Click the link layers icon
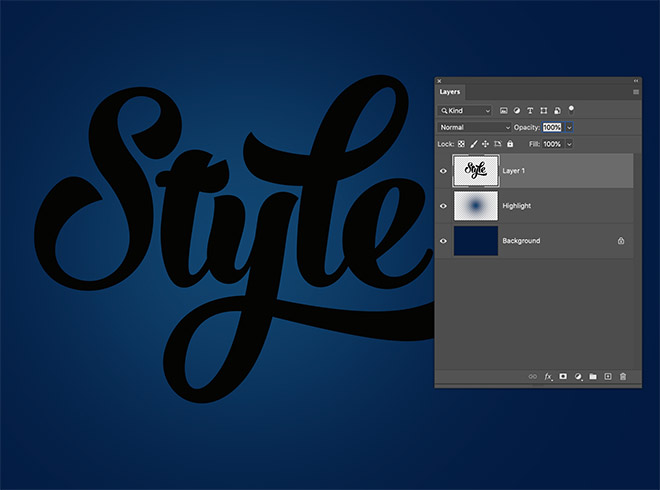This screenshot has height=490, width=660. pos(533,377)
